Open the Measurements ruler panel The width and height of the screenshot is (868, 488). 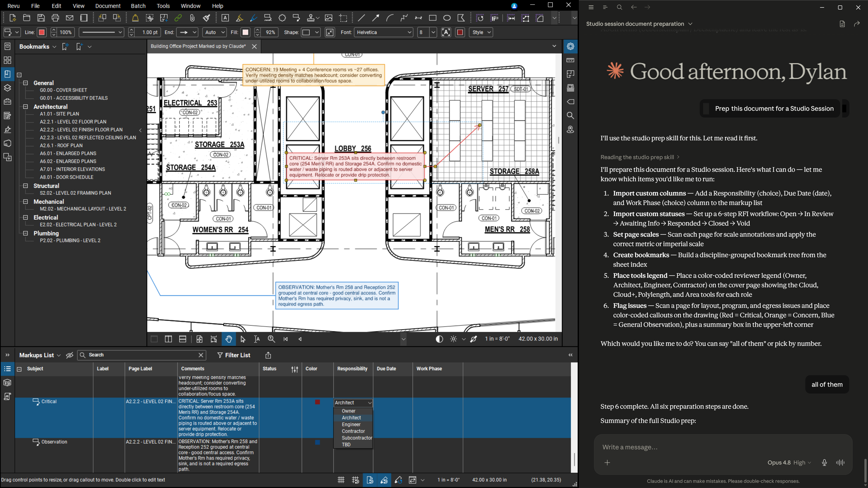(571, 60)
